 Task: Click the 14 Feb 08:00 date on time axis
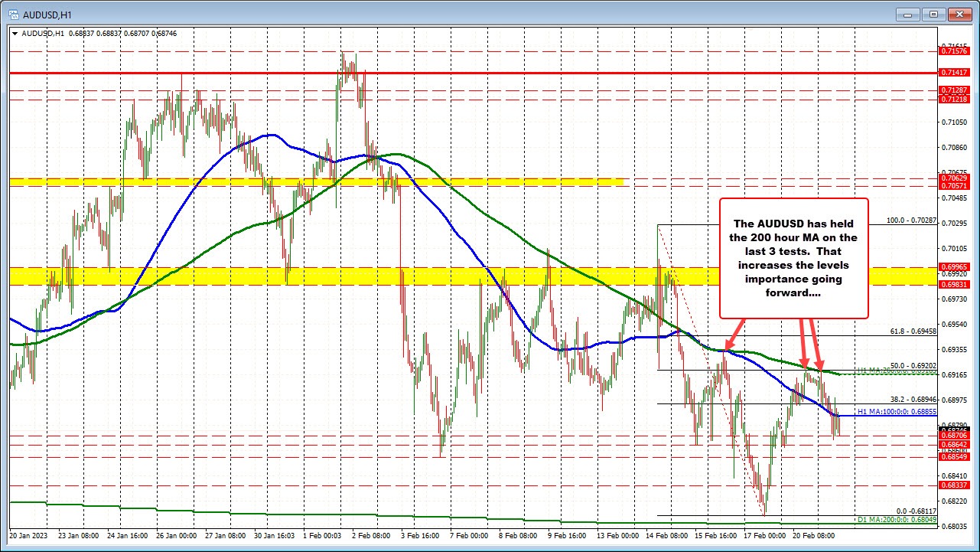(669, 537)
